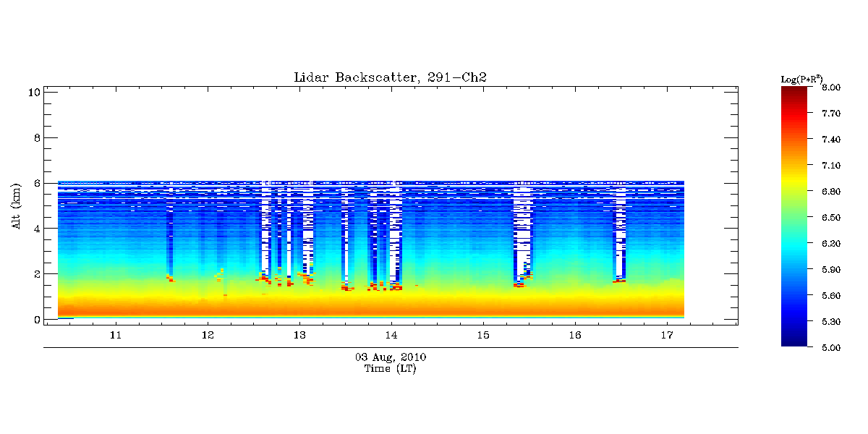
Task: Click the x-axis tick label 14
Action: pyautogui.click(x=391, y=336)
